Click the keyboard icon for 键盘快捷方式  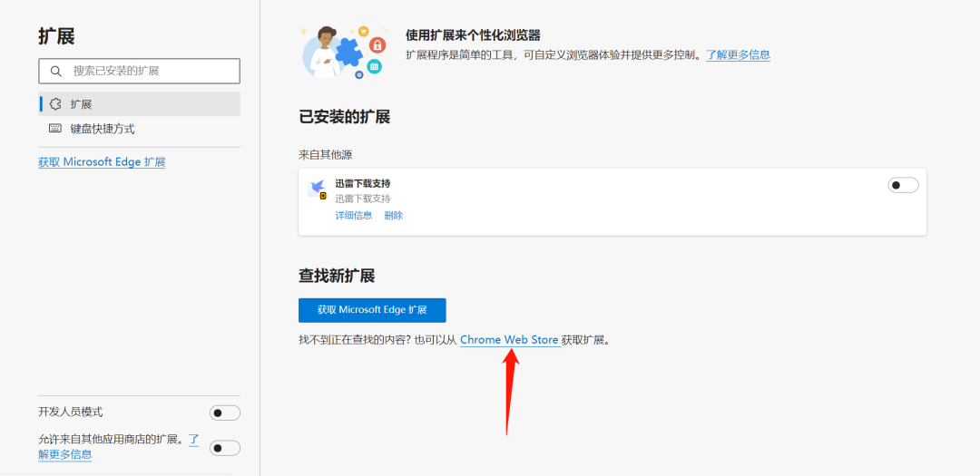coord(55,129)
